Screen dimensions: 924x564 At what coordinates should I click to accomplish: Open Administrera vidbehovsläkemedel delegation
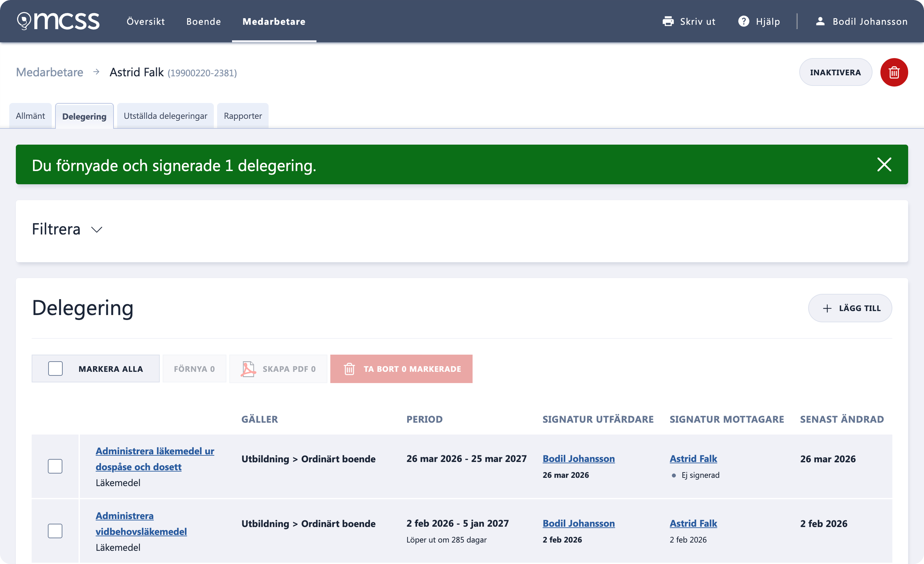tap(141, 523)
